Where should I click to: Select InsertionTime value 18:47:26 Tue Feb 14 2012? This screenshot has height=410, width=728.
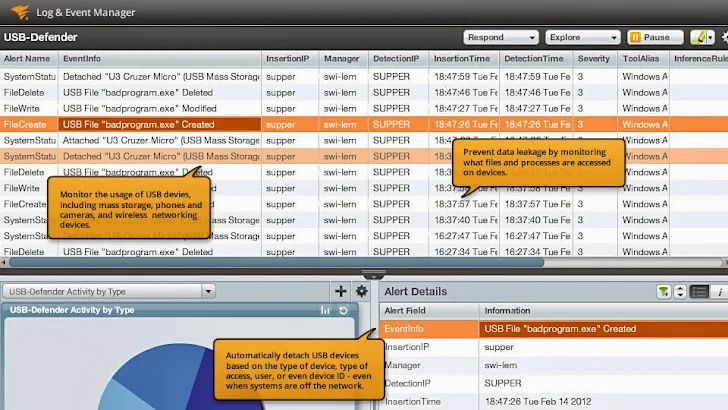click(x=538, y=401)
